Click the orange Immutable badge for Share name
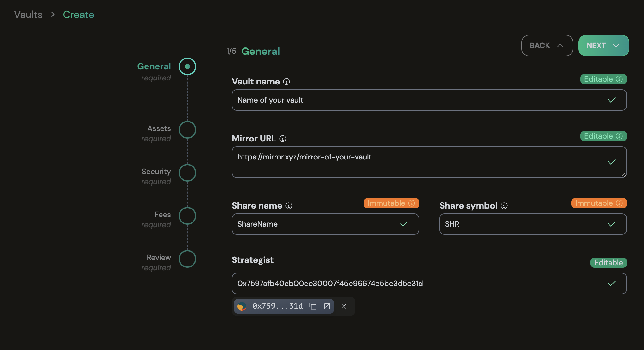The height and width of the screenshot is (350, 644). 391,203
